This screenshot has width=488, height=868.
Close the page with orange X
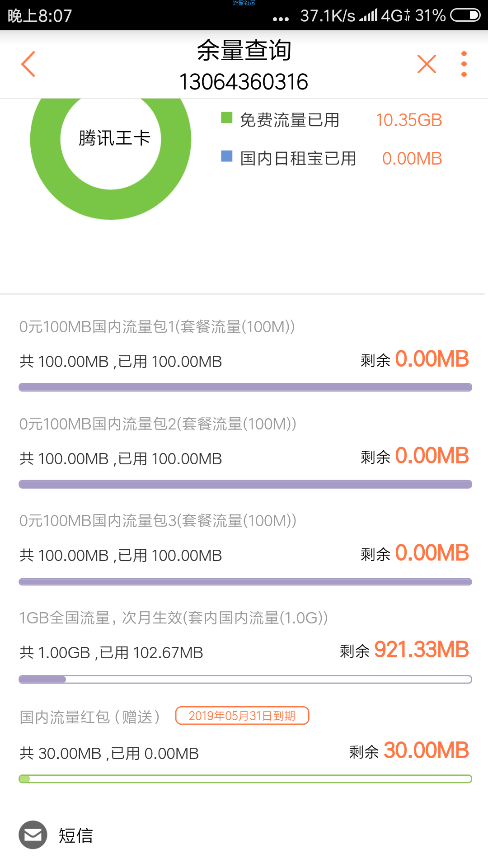(x=427, y=64)
